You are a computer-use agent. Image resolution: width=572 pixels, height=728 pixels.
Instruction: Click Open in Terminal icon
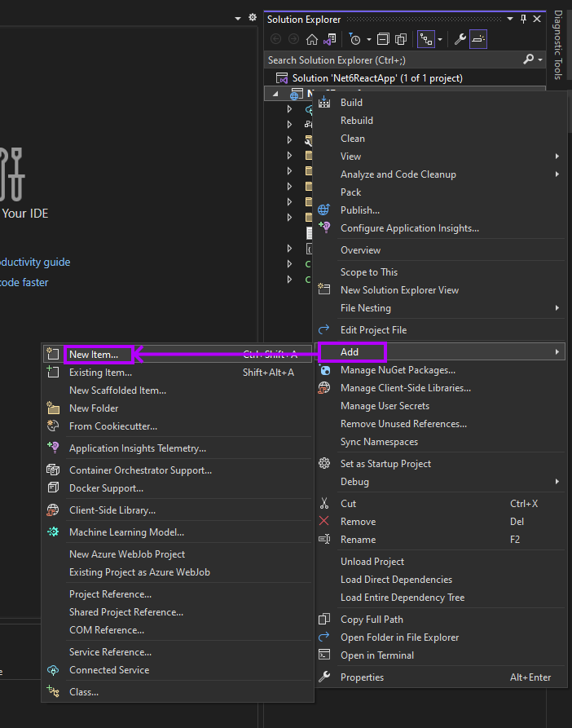tap(324, 655)
